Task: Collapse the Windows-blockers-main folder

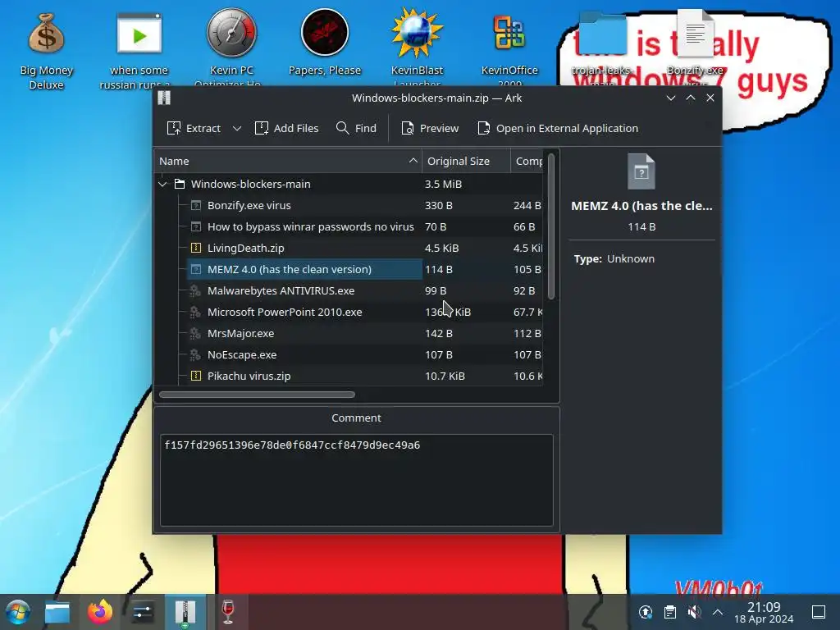Action: click(x=163, y=185)
